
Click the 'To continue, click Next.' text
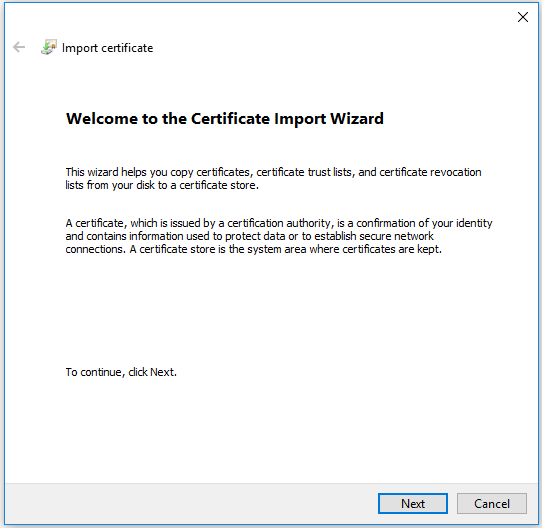pyautogui.click(x=121, y=372)
